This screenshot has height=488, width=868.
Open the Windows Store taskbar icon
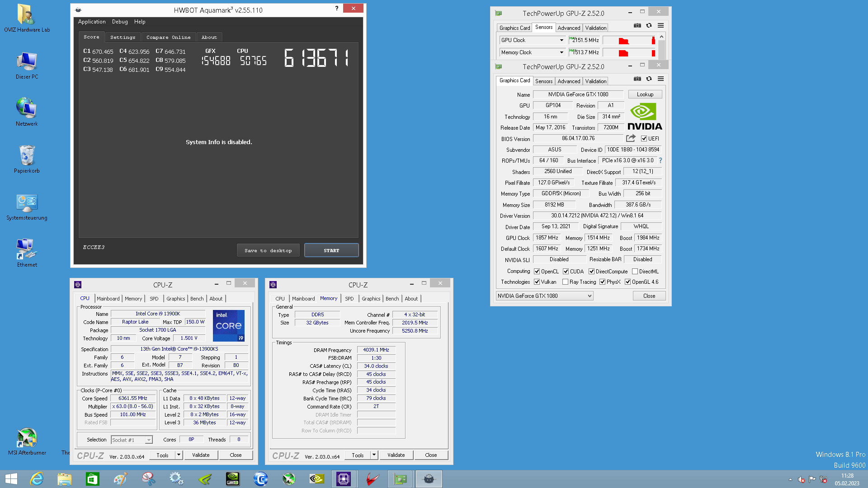pos(92,479)
